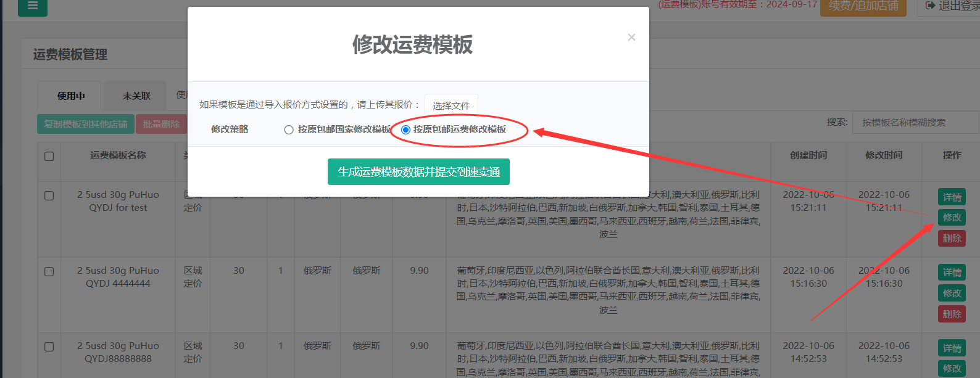Open 详情 for QYDJ for test row

click(952, 197)
